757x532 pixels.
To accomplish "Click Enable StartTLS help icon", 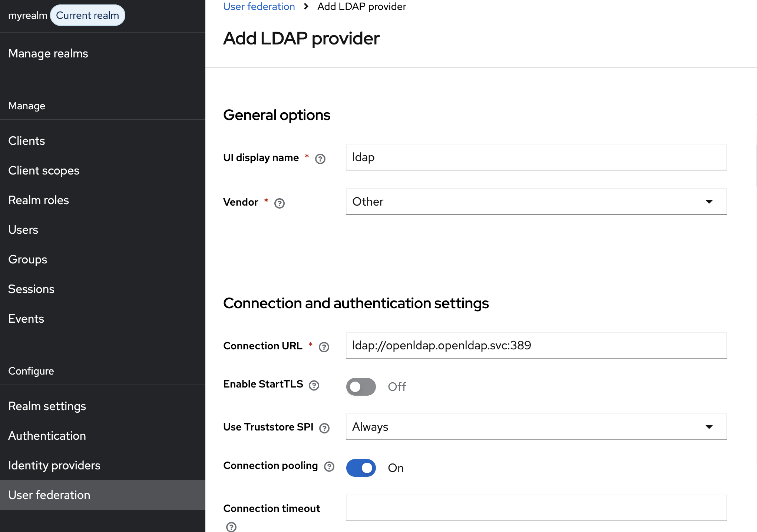I will click(314, 386).
